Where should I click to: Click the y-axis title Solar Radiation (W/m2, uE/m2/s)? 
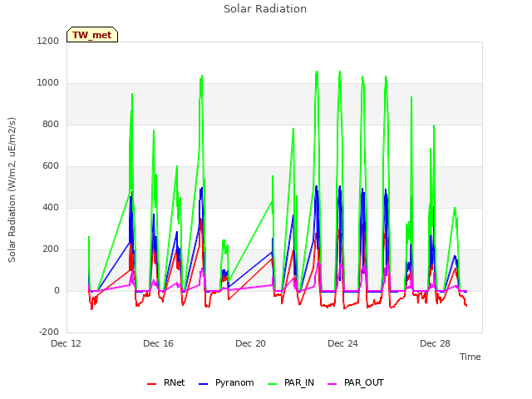(12, 190)
